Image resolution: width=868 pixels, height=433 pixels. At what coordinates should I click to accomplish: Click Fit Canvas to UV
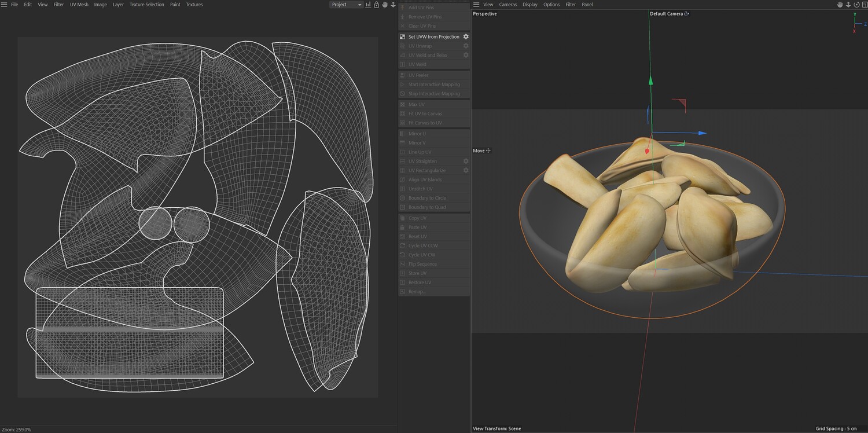tap(434, 123)
